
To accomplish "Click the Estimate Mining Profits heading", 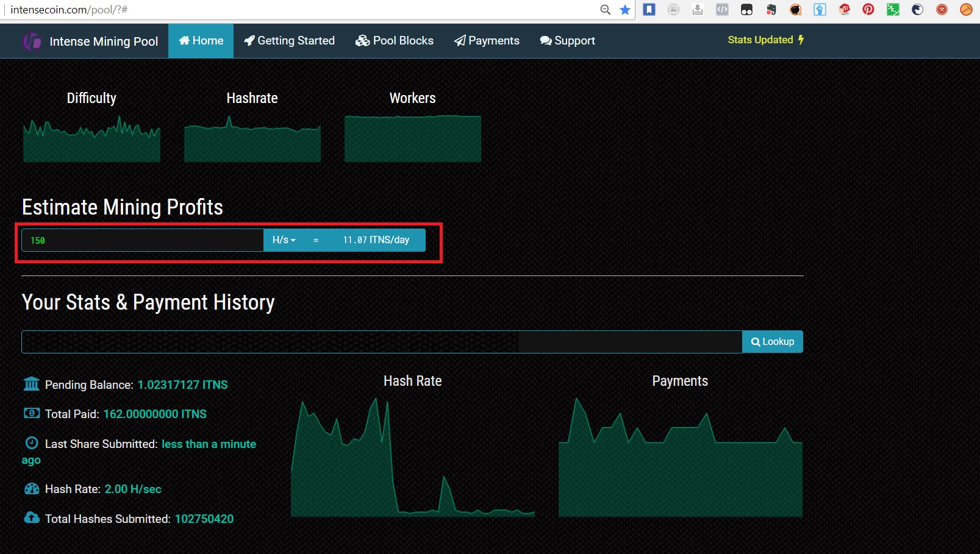I will pos(123,207).
